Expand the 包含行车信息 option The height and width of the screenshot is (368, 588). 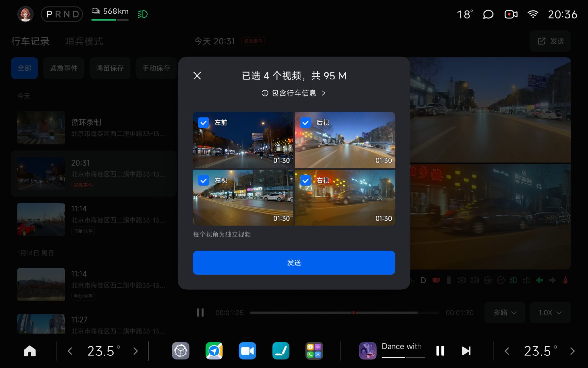click(x=294, y=93)
